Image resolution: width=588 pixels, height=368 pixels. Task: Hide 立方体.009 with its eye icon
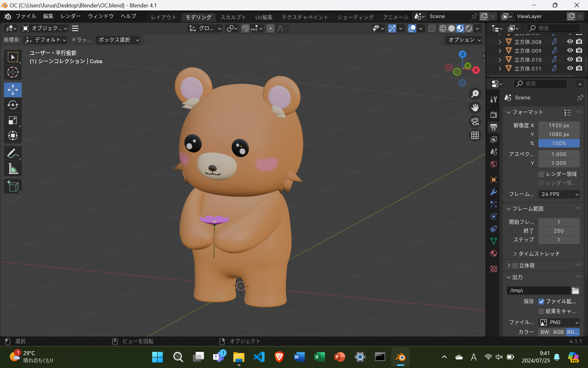(570, 51)
